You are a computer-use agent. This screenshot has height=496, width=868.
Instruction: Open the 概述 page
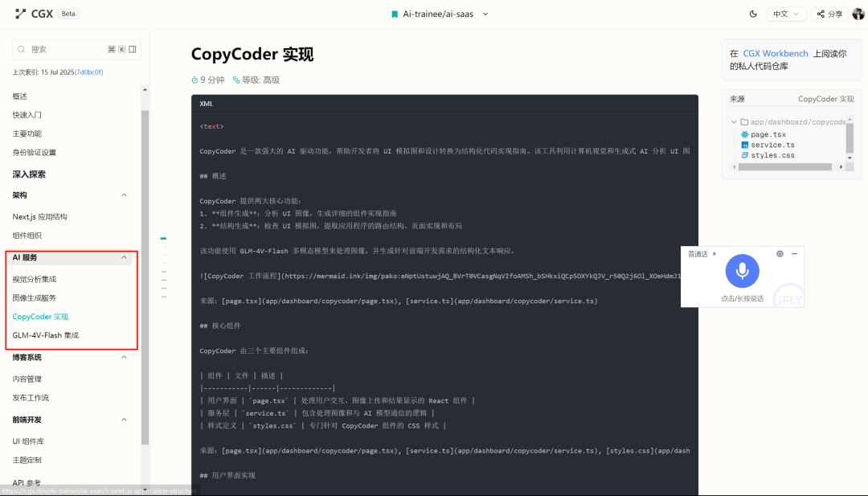(x=20, y=96)
